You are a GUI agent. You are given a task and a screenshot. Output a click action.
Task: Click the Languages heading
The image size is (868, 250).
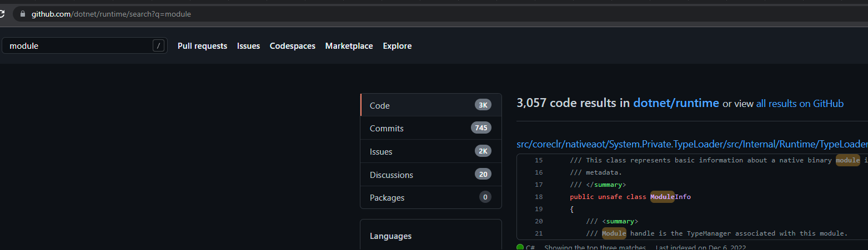(390, 236)
